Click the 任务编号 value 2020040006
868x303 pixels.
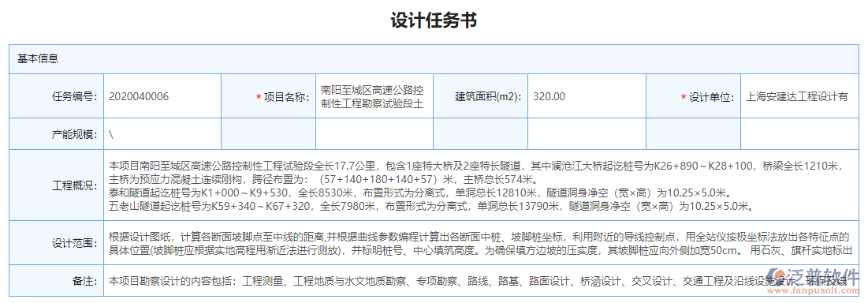139,96
